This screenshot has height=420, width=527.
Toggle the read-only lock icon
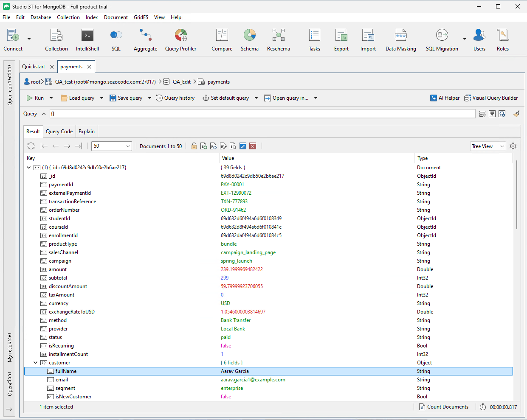[x=194, y=146]
